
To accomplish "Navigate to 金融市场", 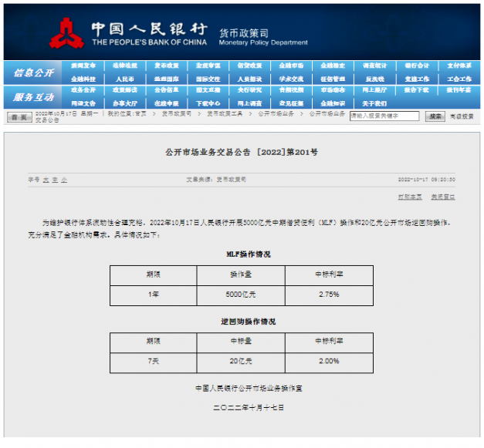I will [291, 66].
